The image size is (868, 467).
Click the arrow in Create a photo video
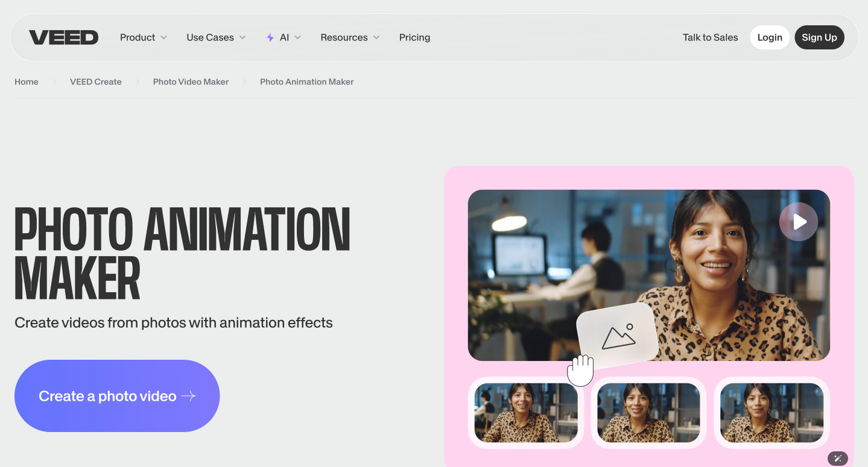point(189,396)
